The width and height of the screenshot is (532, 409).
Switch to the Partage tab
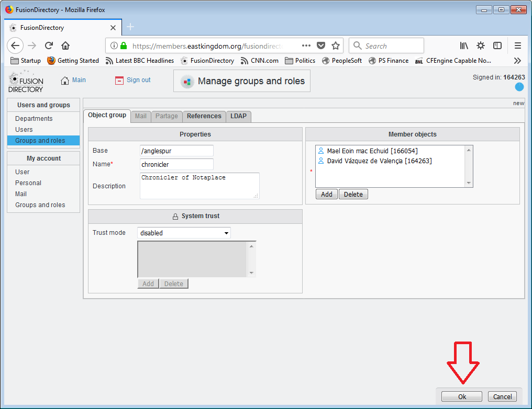(x=167, y=116)
